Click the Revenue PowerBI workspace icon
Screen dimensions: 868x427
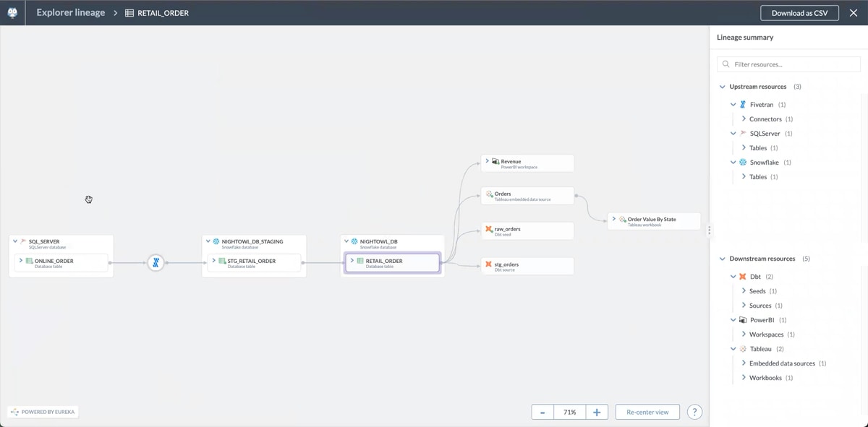coord(495,161)
